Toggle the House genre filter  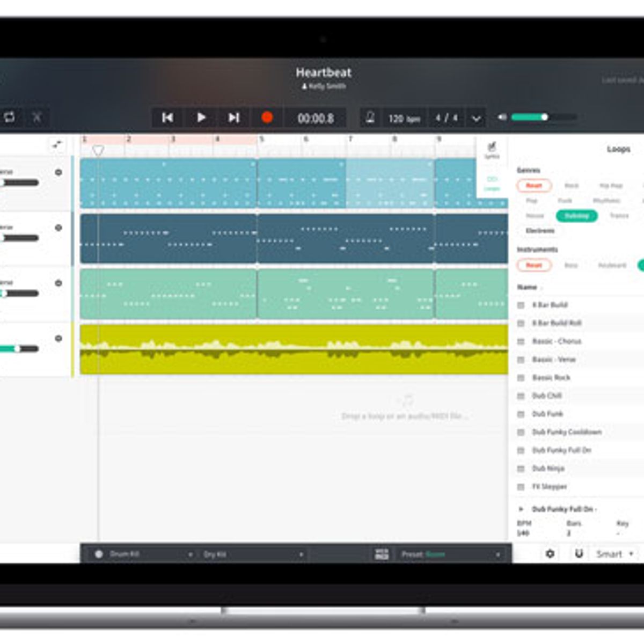tap(535, 216)
